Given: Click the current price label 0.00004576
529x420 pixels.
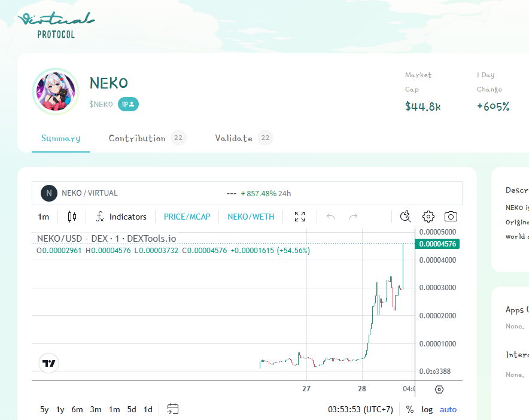Looking at the screenshot, I should (437, 244).
